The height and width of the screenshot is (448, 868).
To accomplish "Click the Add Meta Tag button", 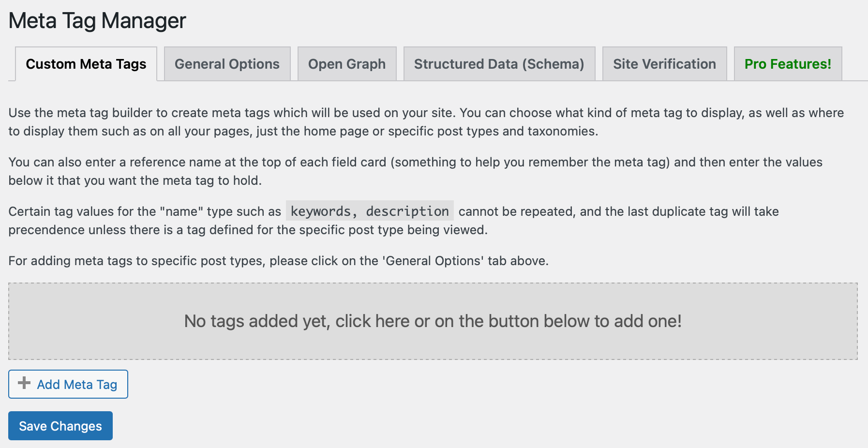I will (x=68, y=384).
